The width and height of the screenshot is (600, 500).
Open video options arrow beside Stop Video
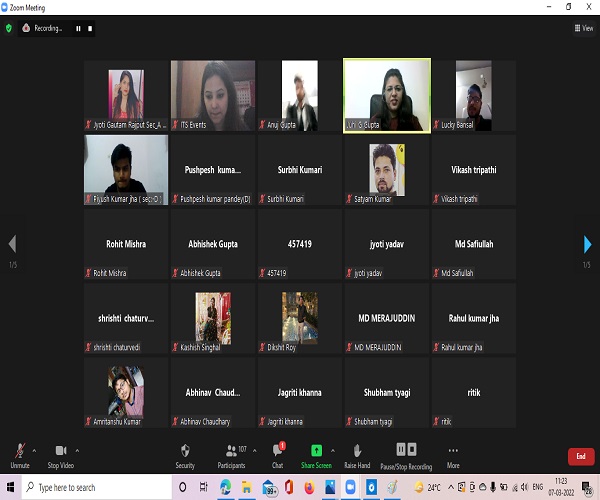[x=77, y=451]
